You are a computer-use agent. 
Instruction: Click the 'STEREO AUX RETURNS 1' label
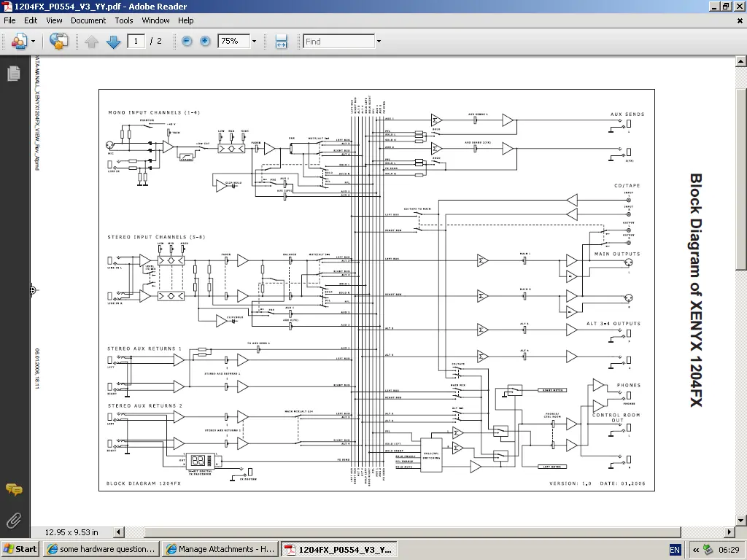click(144, 349)
